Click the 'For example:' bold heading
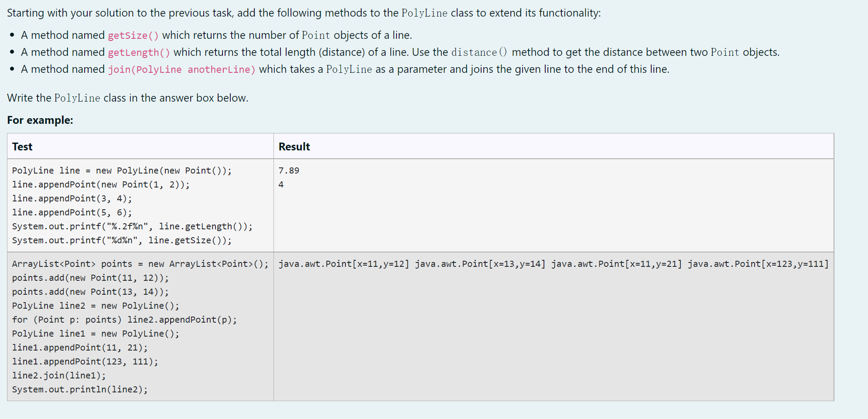The height and width of the screenshot is (419, 868). pos(40,120)
